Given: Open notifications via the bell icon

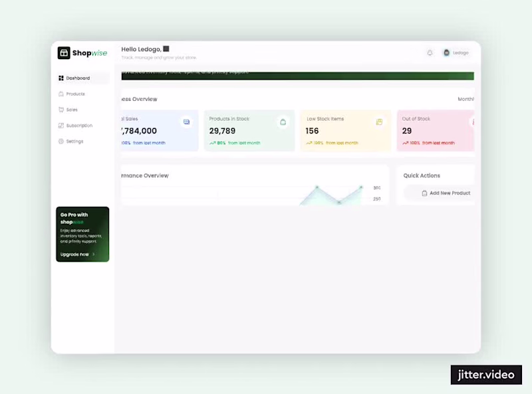Looking at the screenshot, I should pos(429,52).
